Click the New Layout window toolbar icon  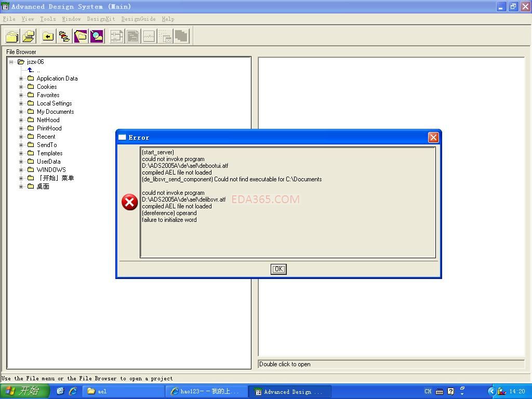coord(133,36)
